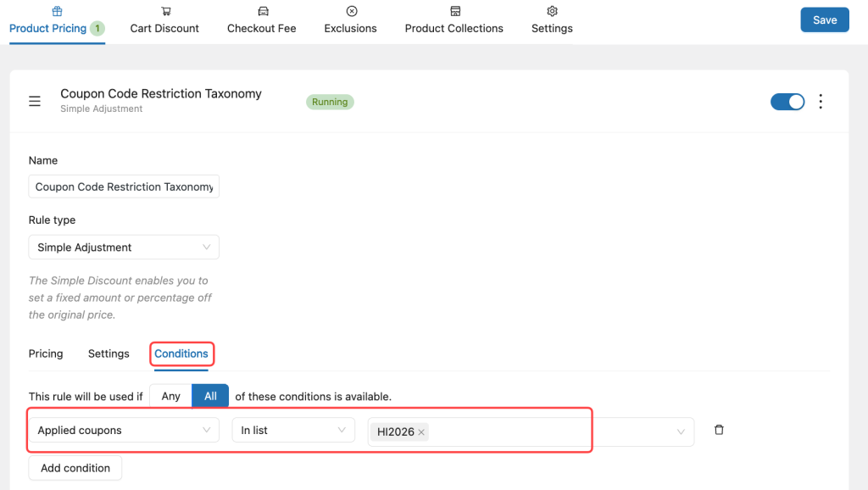Open the Cart Discount section
Image resolution: width=868 pixels, height=490 pixels.
(164, 19)
